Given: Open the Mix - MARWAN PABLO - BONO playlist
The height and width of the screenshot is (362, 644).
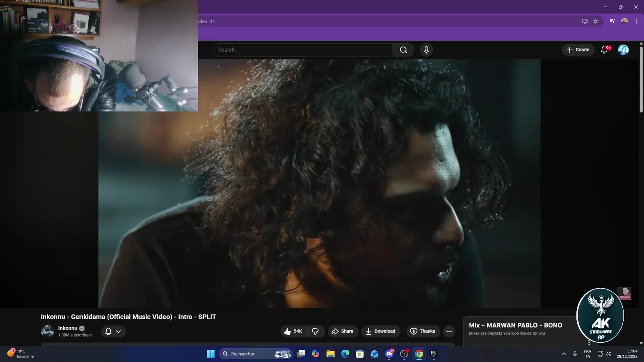Looking at the screenshot, I should pyautogui.click(x=516, y=325).
